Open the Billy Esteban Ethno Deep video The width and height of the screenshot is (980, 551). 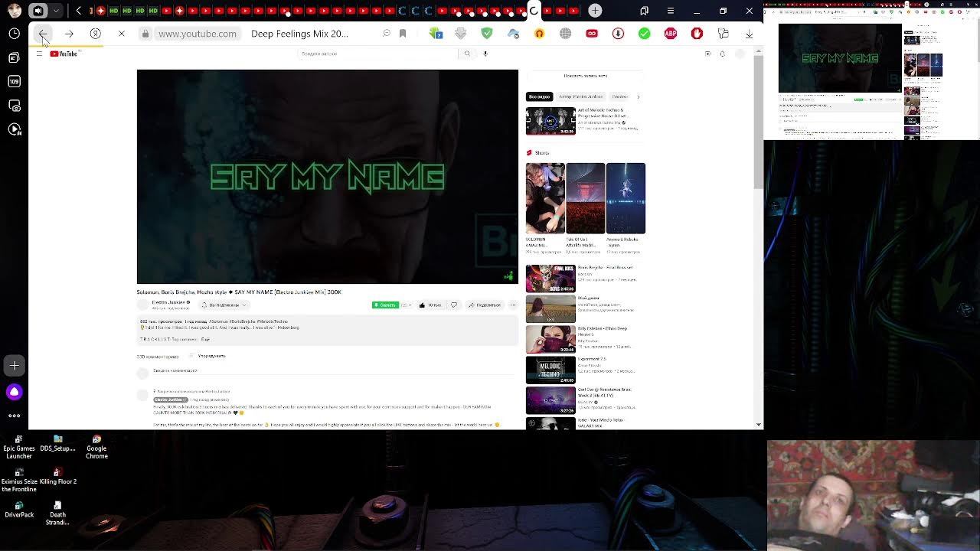[550, 339]
